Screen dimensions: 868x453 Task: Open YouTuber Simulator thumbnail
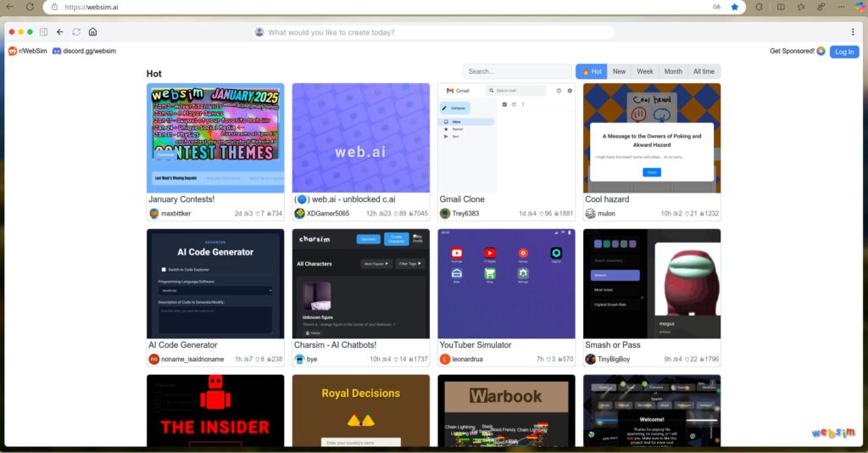click(x=507, y=283)
